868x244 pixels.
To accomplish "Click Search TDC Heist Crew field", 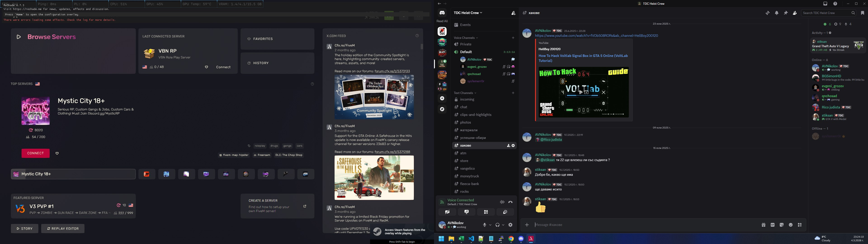I will (829, 13).
